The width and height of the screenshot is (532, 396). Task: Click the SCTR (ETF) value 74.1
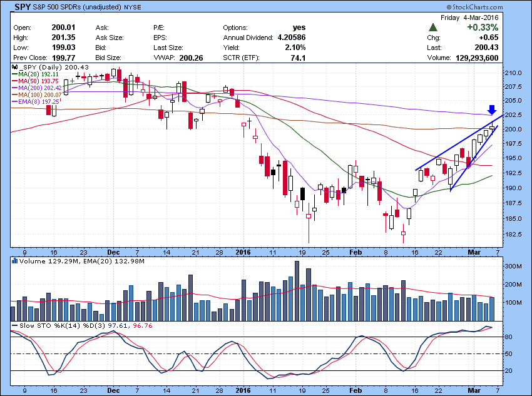(x=298, y=58)
